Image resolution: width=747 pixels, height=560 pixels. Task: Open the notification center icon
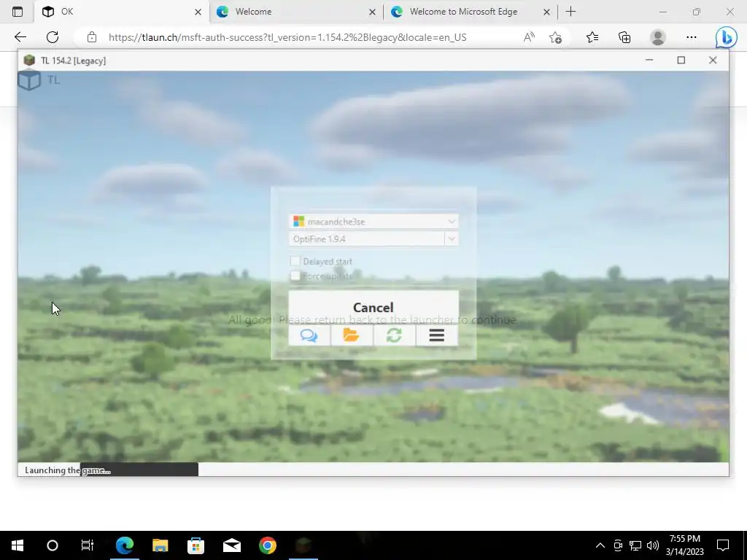click(723, 545)
